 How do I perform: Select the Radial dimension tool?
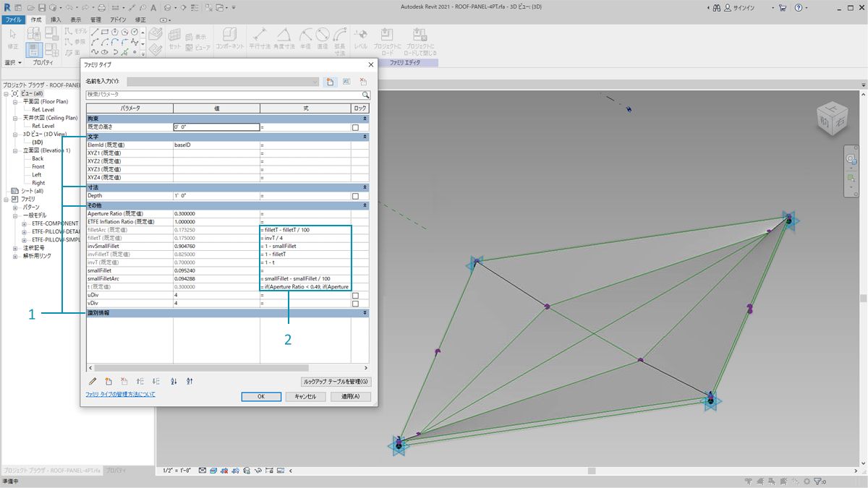[306, 39]
